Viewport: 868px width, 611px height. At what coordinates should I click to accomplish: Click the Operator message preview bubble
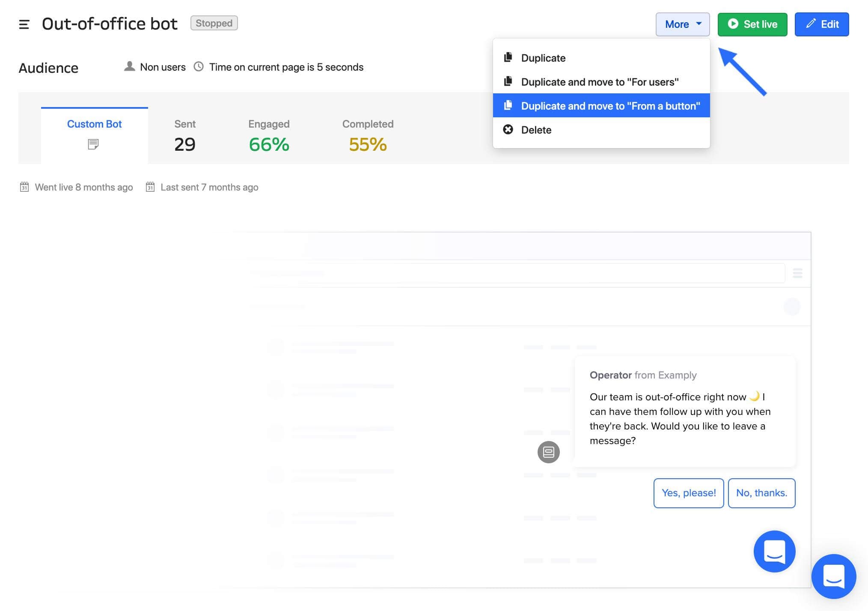pyautogui.click(x=685, y=411)
